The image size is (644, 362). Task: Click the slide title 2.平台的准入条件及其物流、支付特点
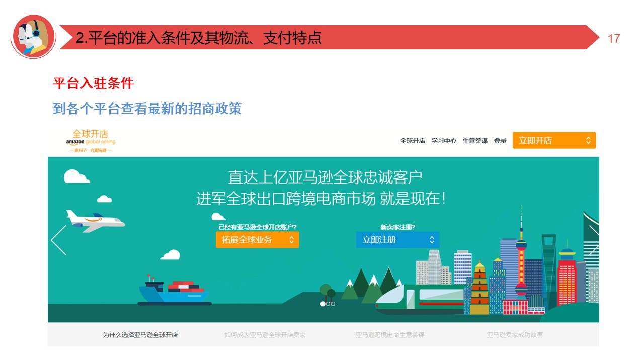(x=199, y=38)
